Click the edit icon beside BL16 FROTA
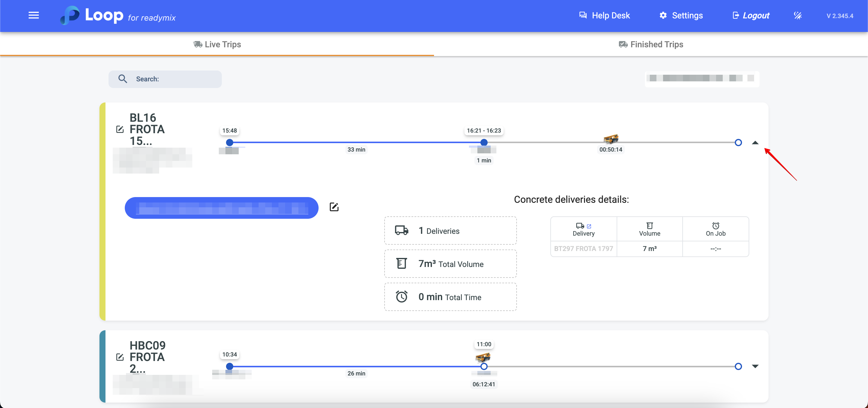The width and height of the screenshot is (868, 408). pyautogui.click(x=120, y=129)
